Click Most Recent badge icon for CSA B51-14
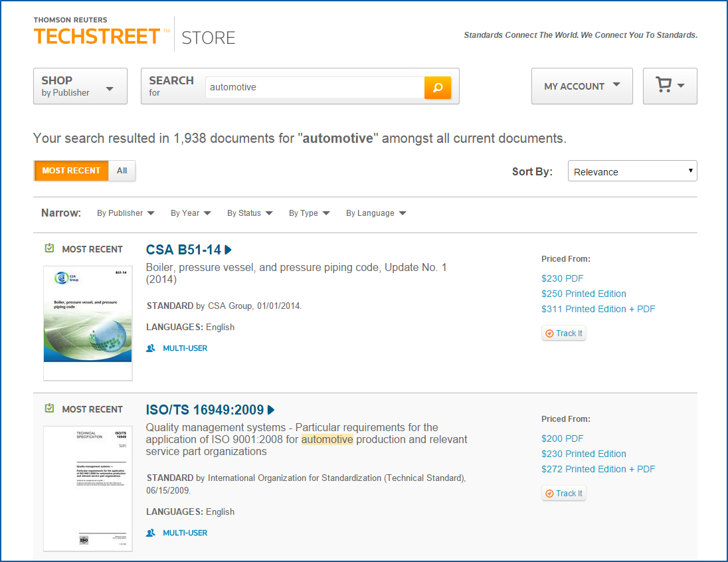 49,249
